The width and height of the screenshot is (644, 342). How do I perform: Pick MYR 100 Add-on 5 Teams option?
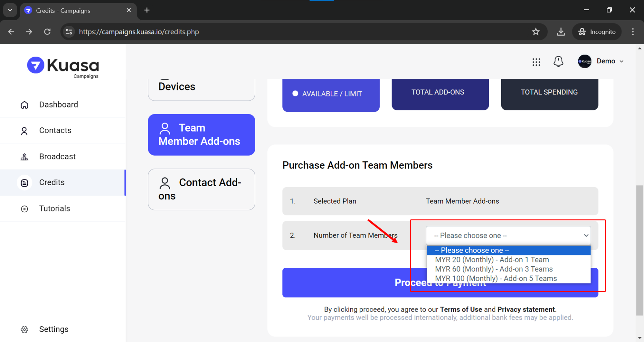496,278
